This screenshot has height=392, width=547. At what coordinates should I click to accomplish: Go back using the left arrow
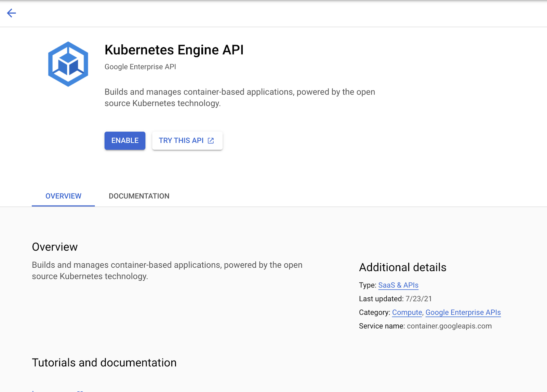coord(11,13)
